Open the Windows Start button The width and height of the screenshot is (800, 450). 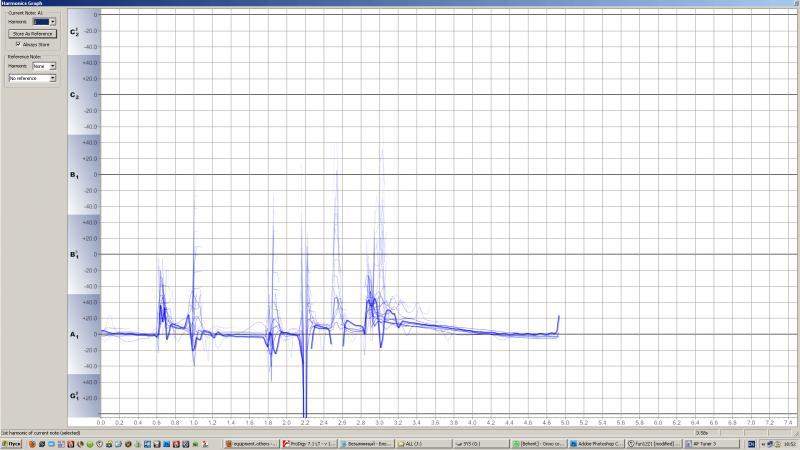click(x=12, y=442)
